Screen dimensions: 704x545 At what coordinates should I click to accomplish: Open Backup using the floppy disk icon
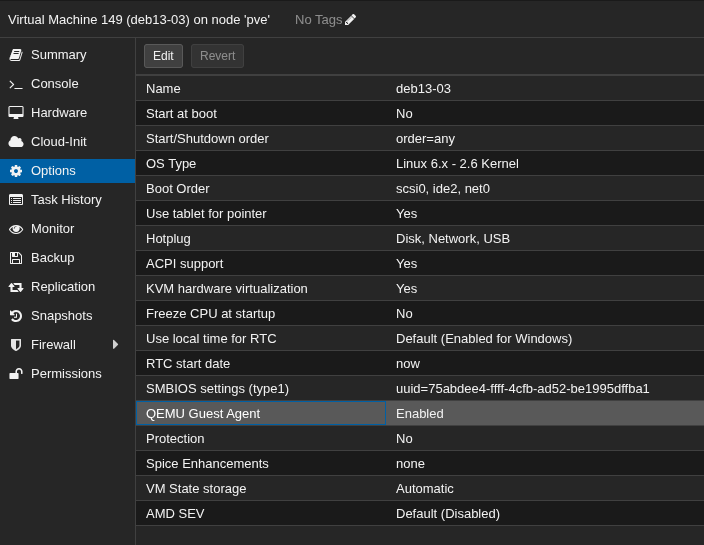16,258
